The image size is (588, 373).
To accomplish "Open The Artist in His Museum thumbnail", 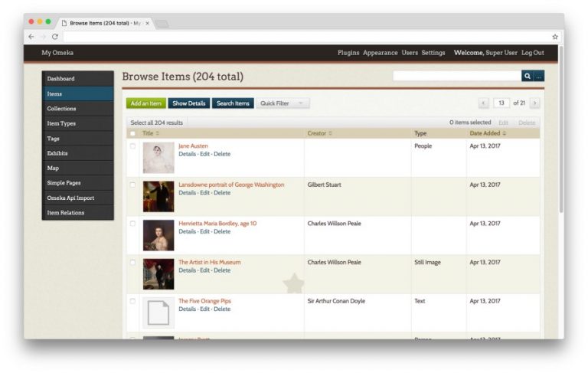I will [158, 273].
